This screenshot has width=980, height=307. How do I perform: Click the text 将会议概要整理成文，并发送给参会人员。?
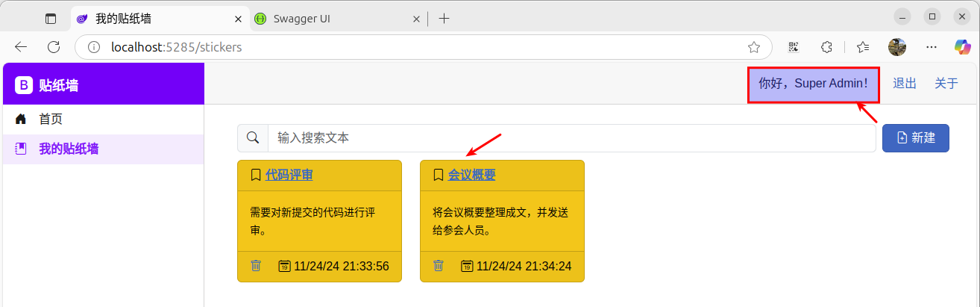500,221
